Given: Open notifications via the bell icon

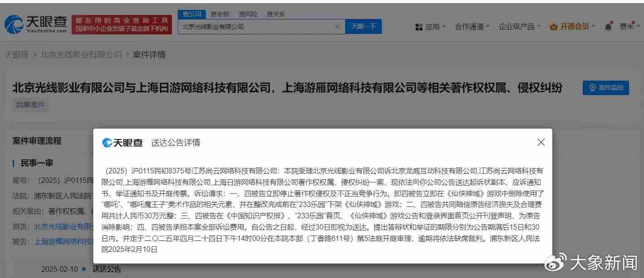Looking at the screenshot, I should tap(608, 26).
